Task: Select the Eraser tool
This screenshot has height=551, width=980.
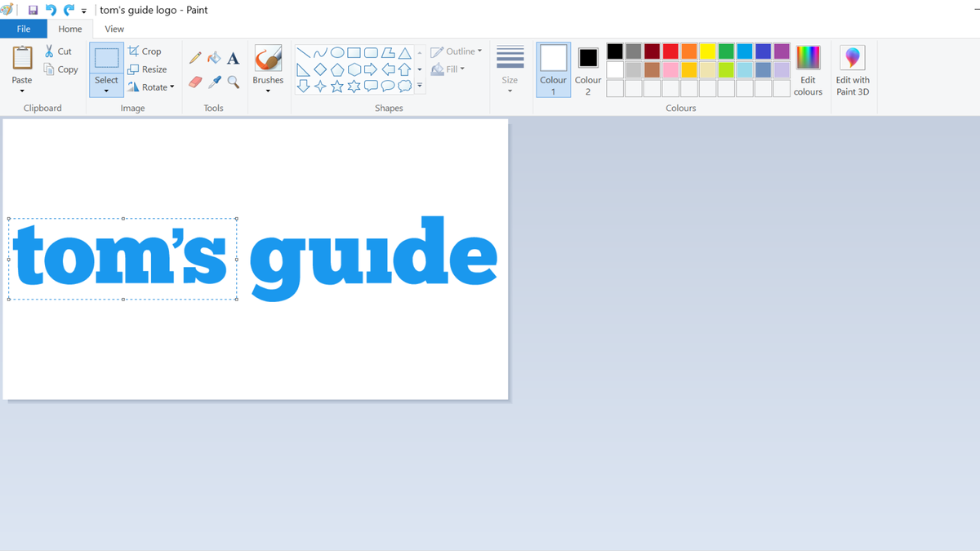Action: (x=195, y=82)
